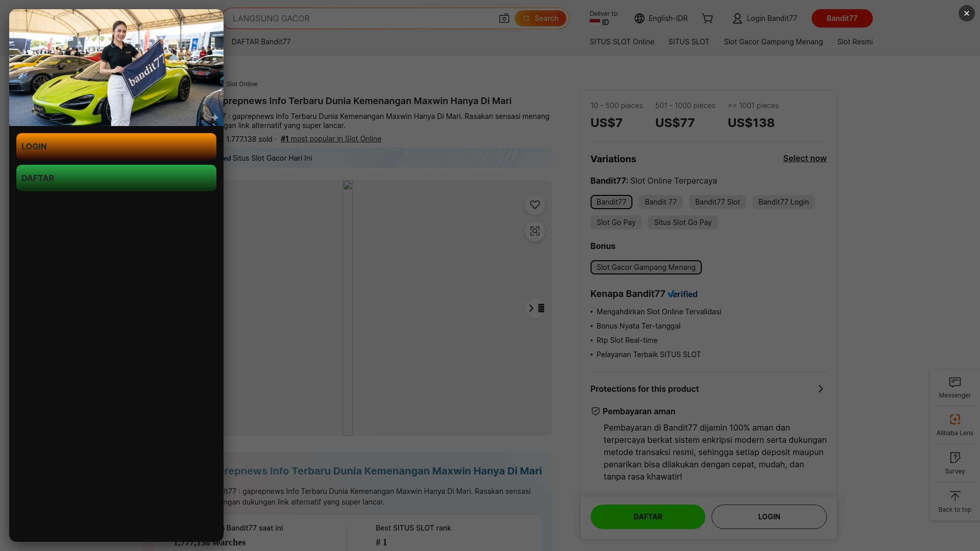Click the Back to top arrow icon

(954, 496)
